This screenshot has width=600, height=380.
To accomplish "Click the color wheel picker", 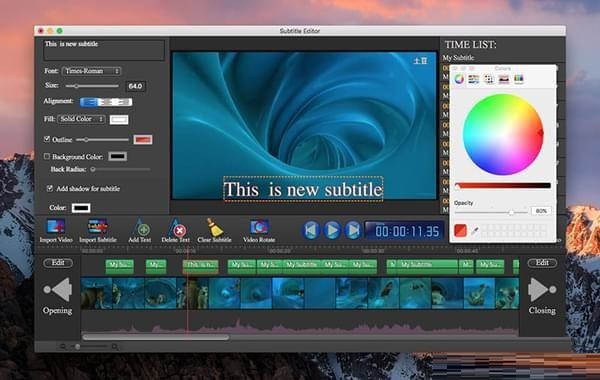I will pyautogui.click(x=503, y=134).
